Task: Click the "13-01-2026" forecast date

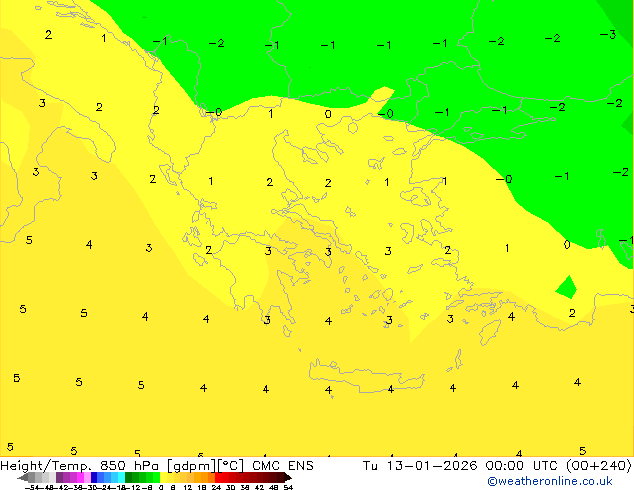Action: (432, 466)
